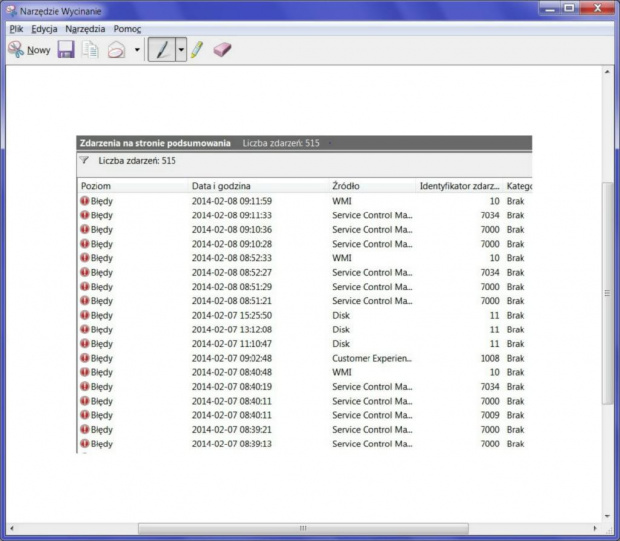
Task: Click the error icon for 09:02:48 row
Action: [x=85, y=358]
